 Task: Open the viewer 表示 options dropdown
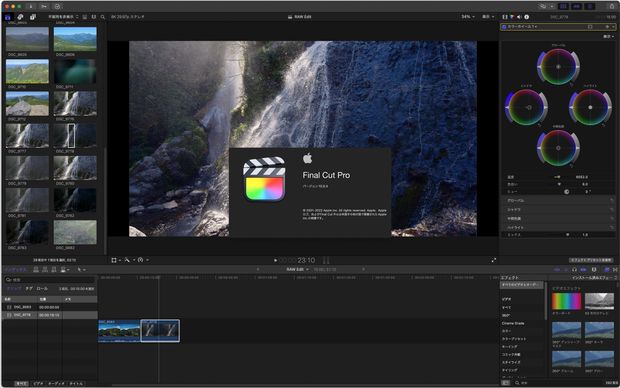click(x=488, y=17)
